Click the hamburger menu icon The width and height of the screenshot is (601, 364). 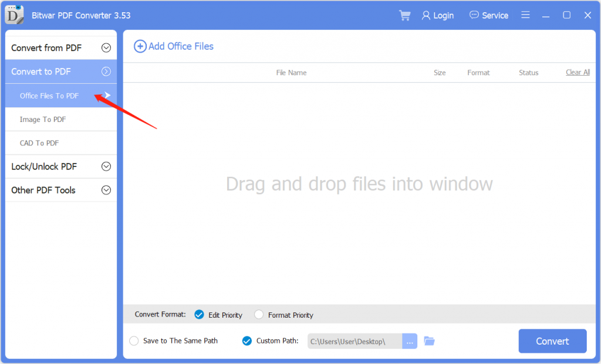point(525,15)
